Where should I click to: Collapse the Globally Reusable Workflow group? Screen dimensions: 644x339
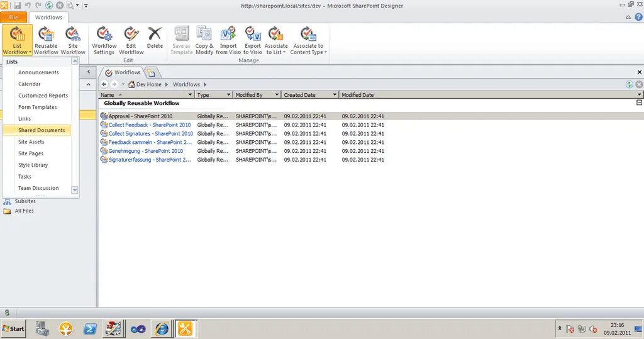point(639,103)
